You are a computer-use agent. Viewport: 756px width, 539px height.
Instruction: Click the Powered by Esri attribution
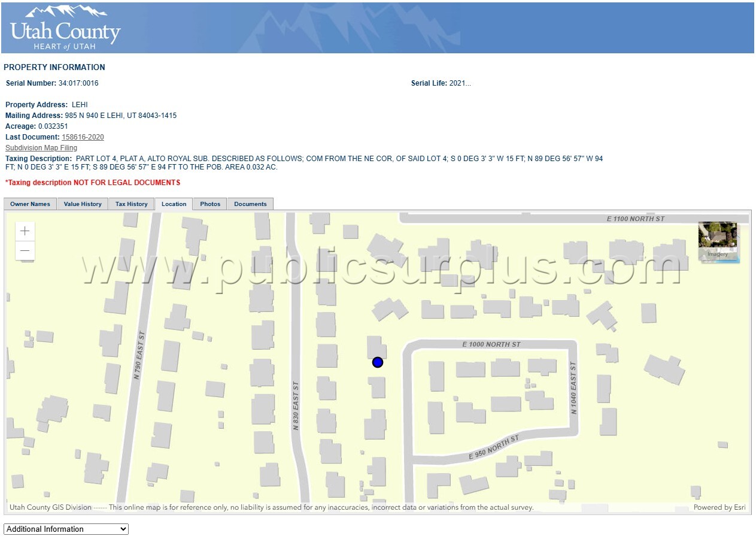click(x=719, y=507)
